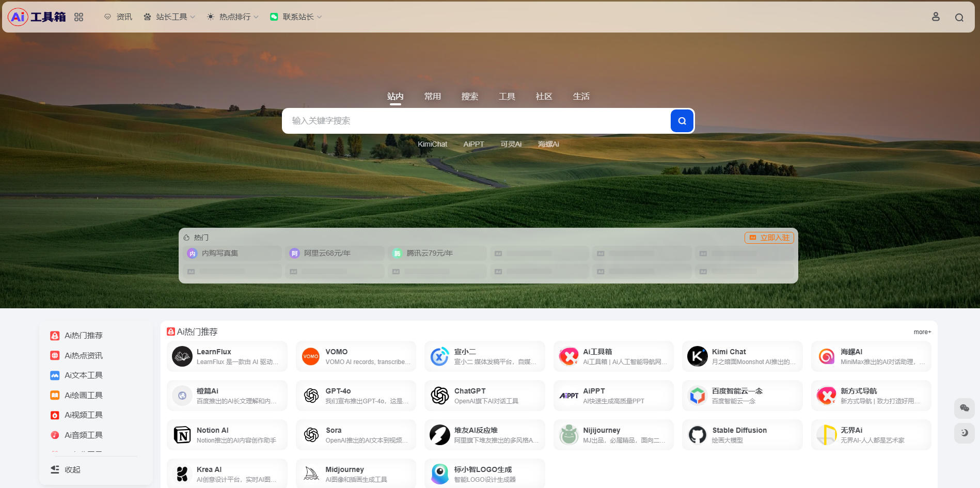The height and width of the screenshot is (488, 980).
Task: Click the 标小智LOGO生成 icon
Action: coord(440,474)
